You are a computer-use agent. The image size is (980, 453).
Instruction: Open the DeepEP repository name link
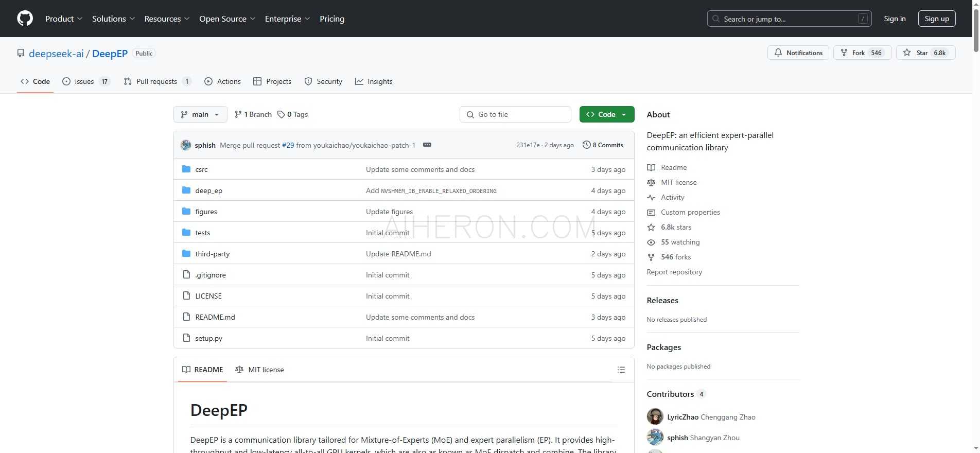click(x=110, y=54)
